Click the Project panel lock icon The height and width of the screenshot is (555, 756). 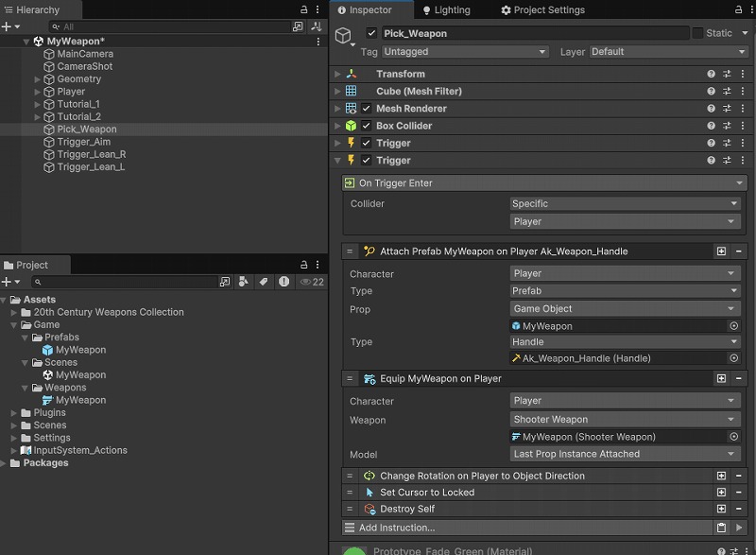[x=303, y=264]
